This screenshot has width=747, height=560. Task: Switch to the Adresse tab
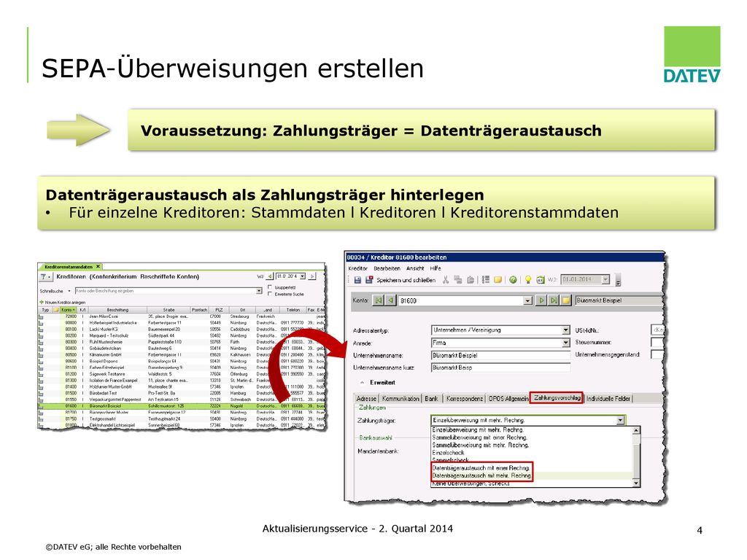[366, 399]
